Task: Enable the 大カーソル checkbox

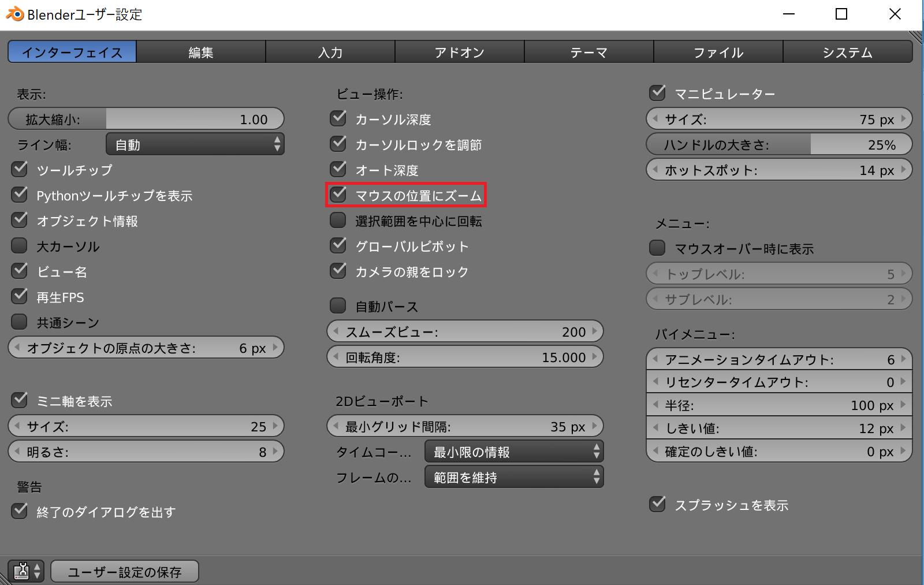Action: (20, 245)
